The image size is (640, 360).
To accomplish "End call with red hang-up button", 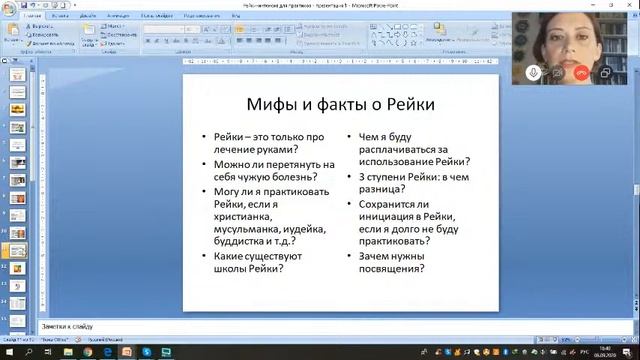I will click(x=582, y=73).
